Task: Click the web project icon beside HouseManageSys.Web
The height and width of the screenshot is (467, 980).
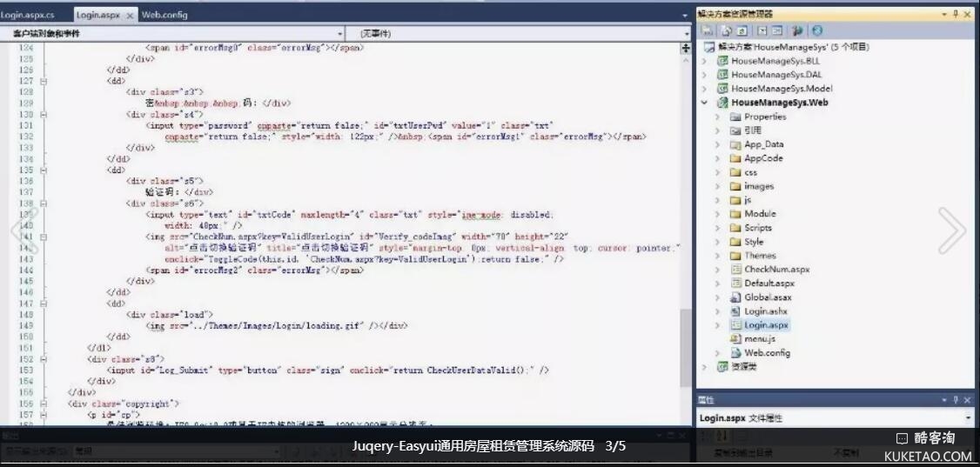Action: (x=722, y=103)
